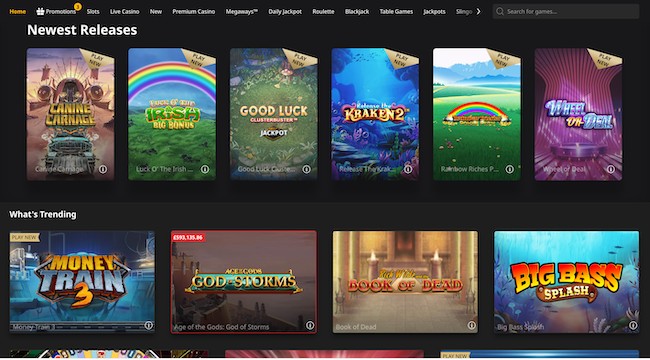The width and height of the screenshot is (650, 360).
Task: Open the Table Games category
Action: [x=396, y=12]
